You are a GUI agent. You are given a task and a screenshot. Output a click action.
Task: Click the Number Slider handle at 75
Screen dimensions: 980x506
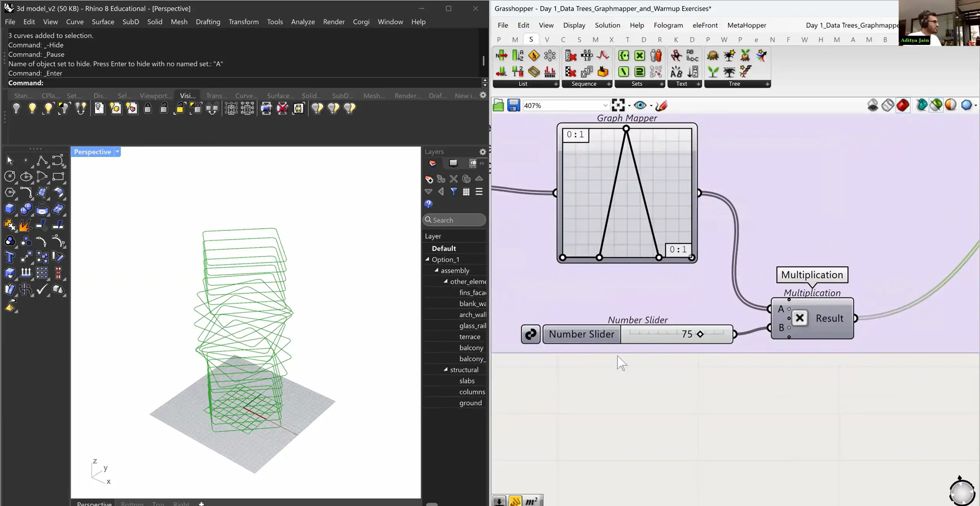click(x=700, y=334)
